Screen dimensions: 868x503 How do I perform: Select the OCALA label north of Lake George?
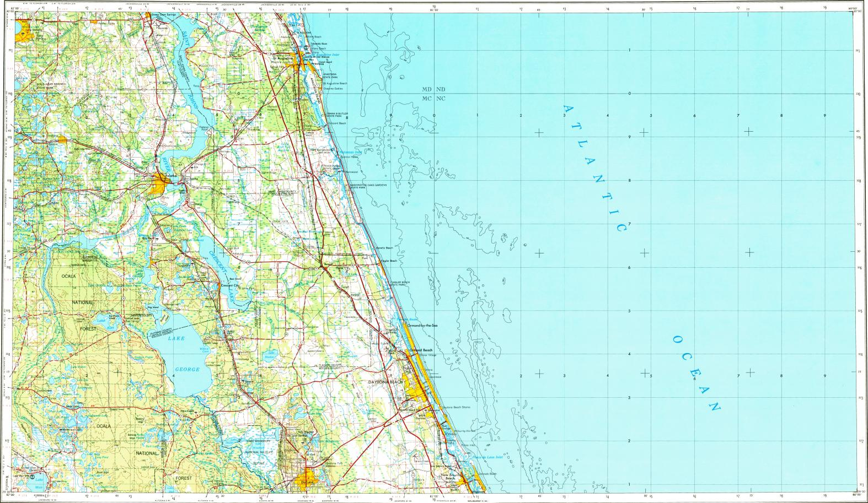click(69, 275)
